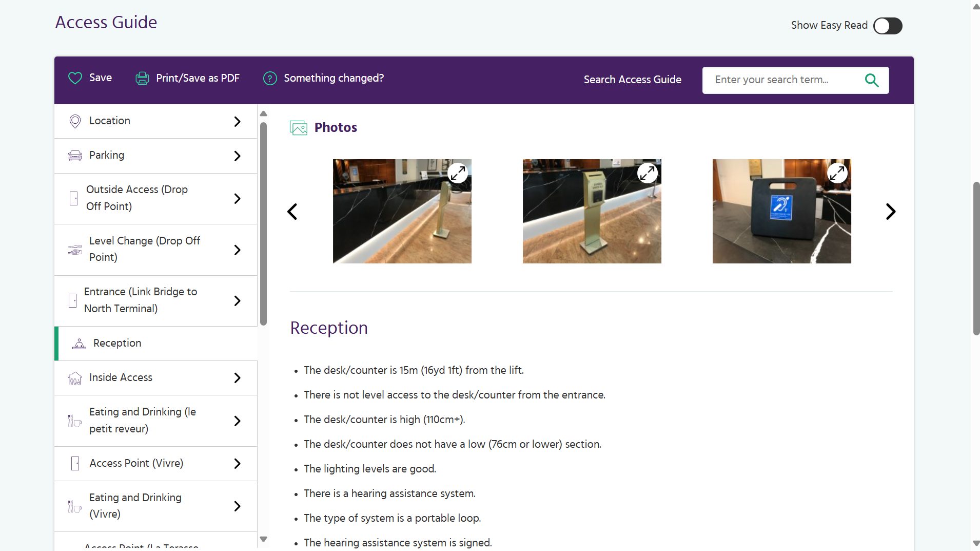This screenshot has width=980, height=551.
Task: Expand Entrance Link Bridge chevron
Action: (x=237, y=301)
